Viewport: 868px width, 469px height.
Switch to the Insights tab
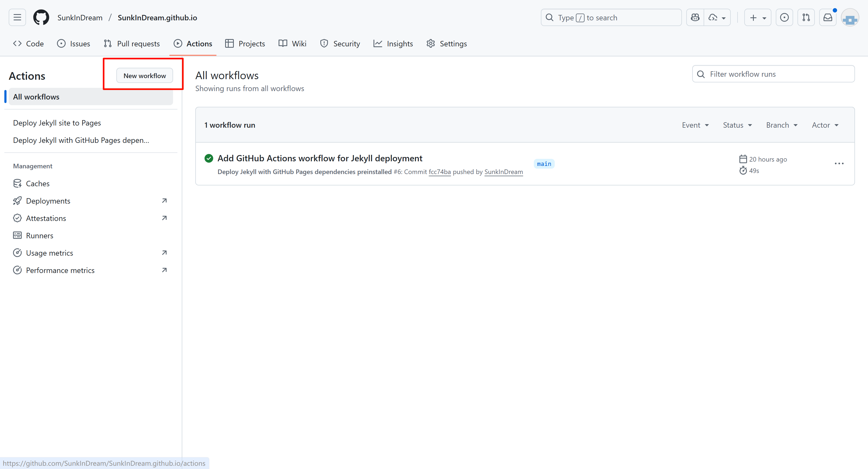pos(393,44)
